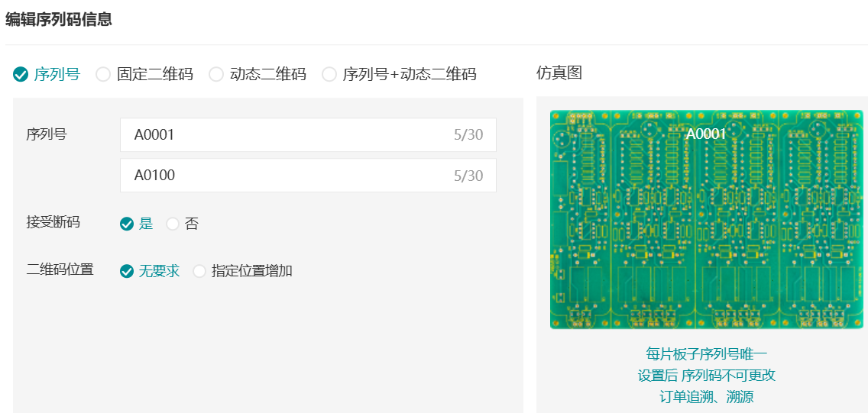868x413 pixels.
Task: Click the starting serial number field A0001
Action: pyautogui.click(x=283, y=135)
